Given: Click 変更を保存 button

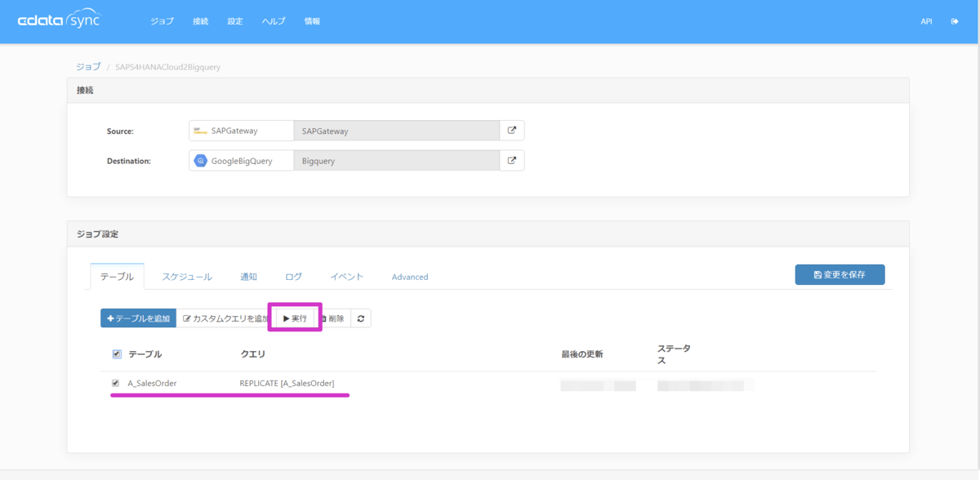Looking at the screenshot, I should click(x=840, y=275).
